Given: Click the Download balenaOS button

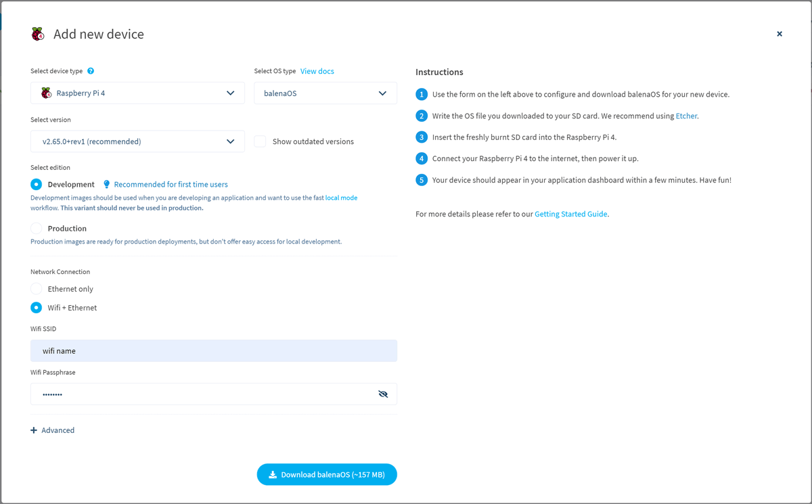Looking at the screenshot, I should [327, 474].
